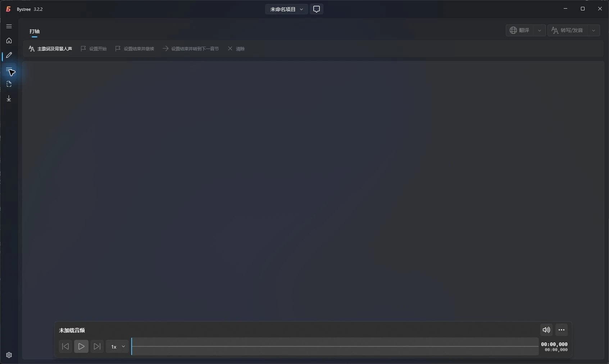The width and height of the screenshot is (609, 364).
Task: Select the 打轴 tab
Action: pos(35,31)
